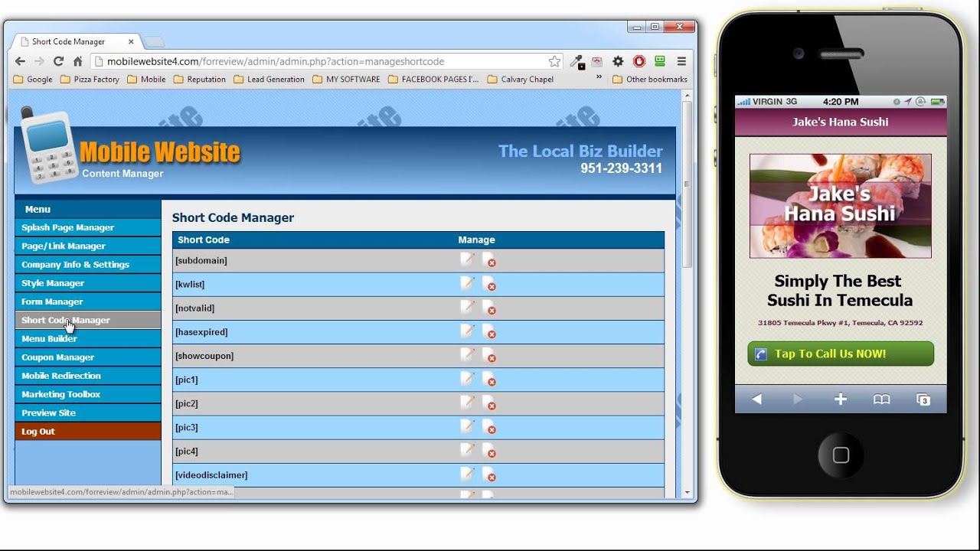Delete the [notvalid] short code

488,308
